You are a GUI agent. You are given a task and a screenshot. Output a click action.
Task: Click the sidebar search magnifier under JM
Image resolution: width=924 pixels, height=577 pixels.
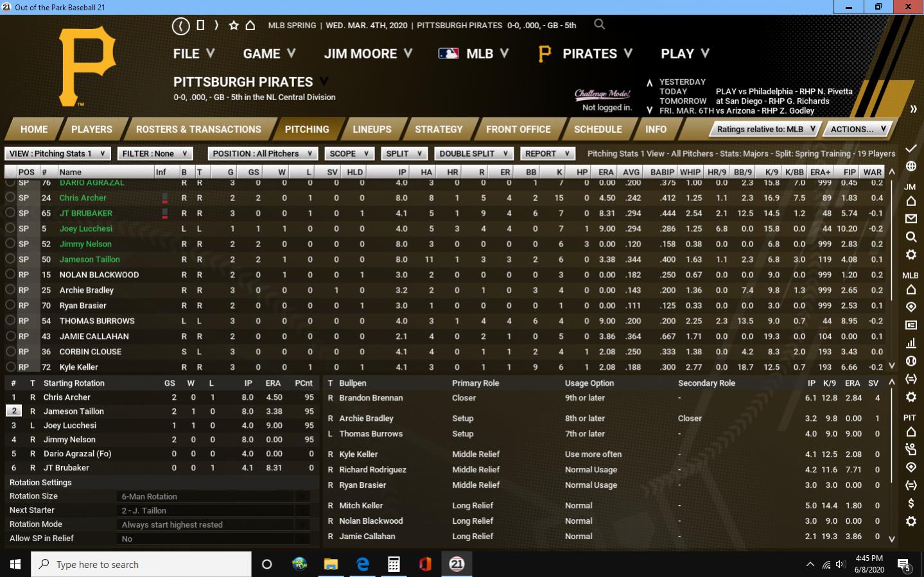pos(911,237)
